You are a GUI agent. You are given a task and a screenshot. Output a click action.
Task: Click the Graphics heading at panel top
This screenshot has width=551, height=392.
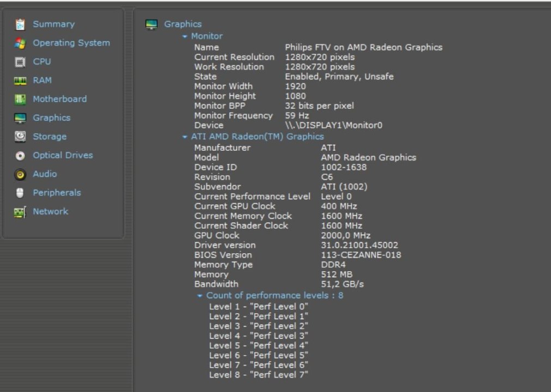click(x=183, y=24)
